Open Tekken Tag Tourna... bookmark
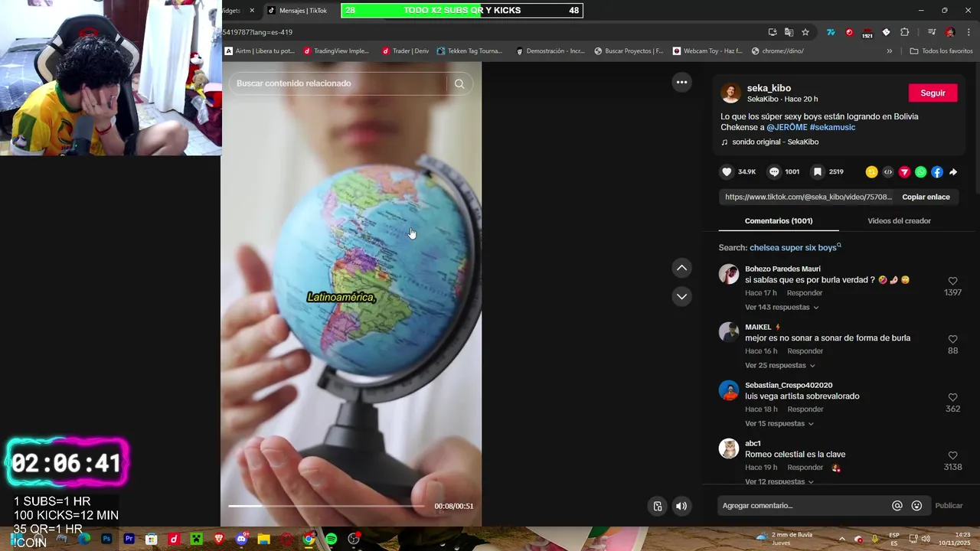Viewport: 980px width, 551px height. (469, 51)
